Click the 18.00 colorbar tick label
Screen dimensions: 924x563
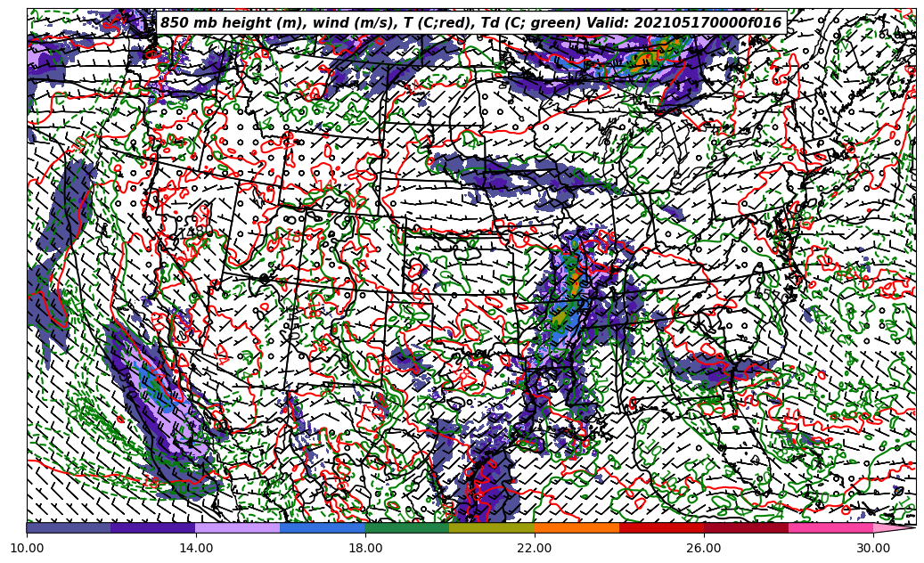365,549
